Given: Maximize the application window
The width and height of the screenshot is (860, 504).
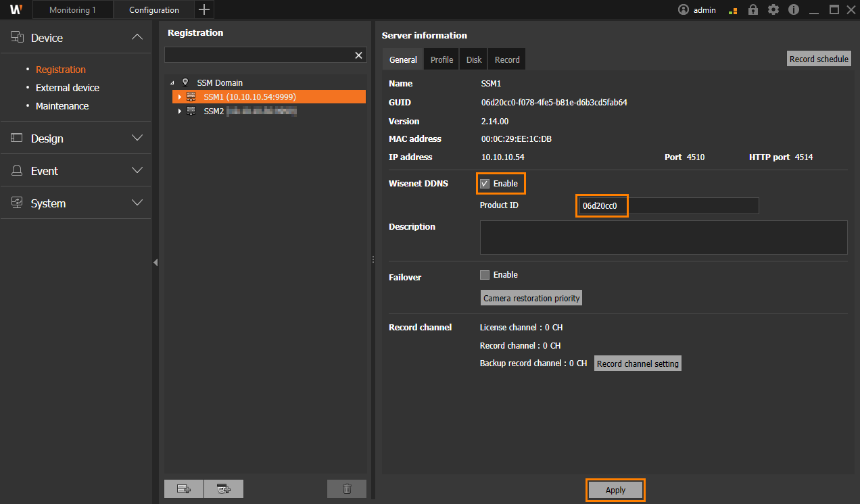Looking at the screenshot, I should 834,10.
